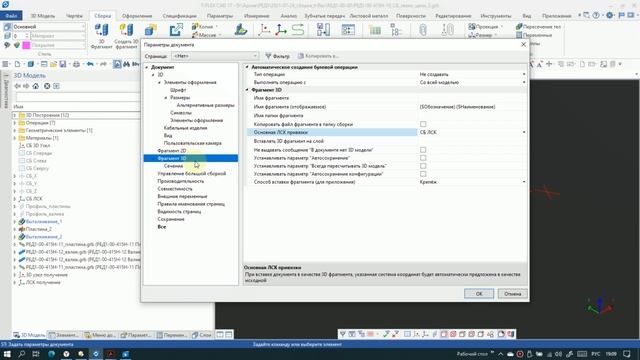Click the Edge browser taskbar icon
This screenshot has height=360, width=640.
pos(51,354)
